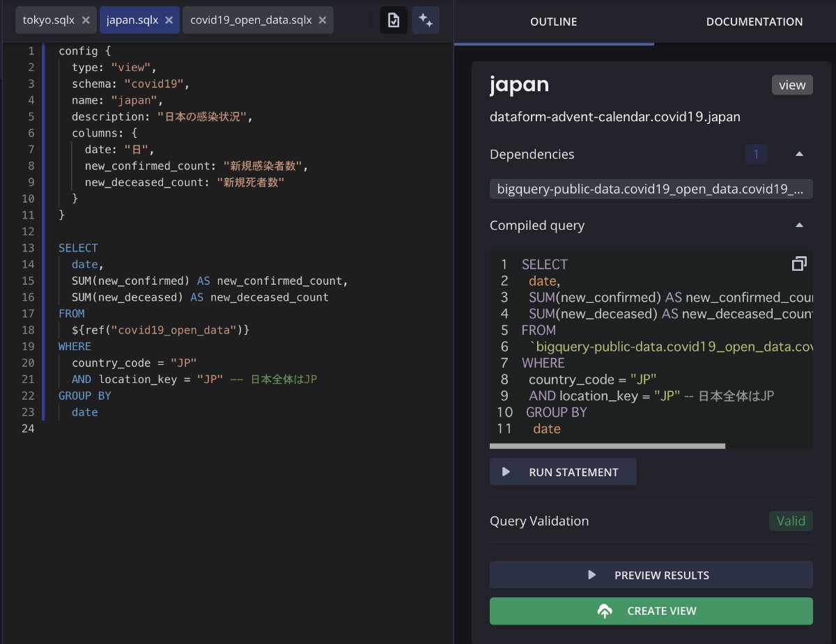The width and height of the screenshot is (836, 644).
Task: Click the new_deceased_count: "新規死者数" line
Action: click(x=185, y=182)
